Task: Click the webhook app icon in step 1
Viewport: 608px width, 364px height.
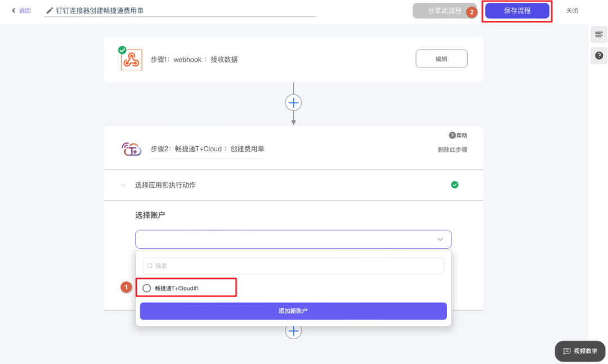Action: (x=131, y=60)
